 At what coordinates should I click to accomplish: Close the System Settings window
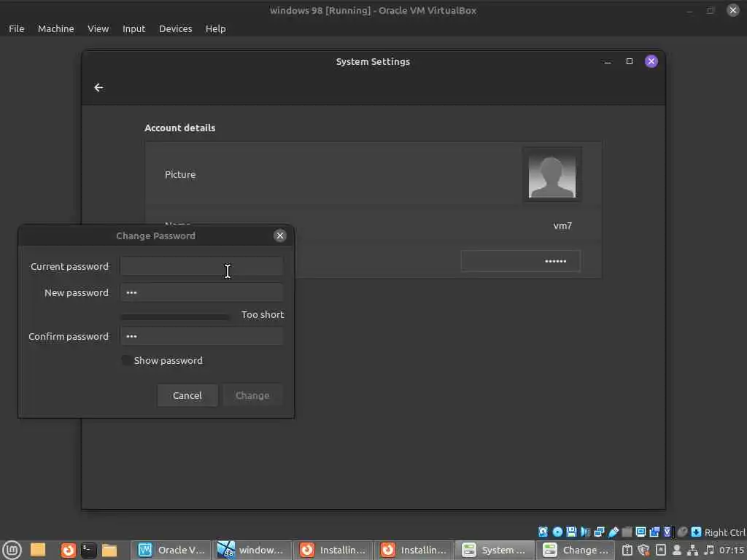coord(651,61)
